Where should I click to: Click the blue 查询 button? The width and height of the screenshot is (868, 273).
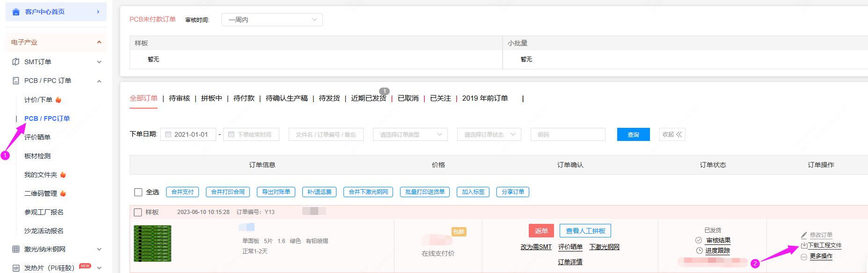pos(633,134)
